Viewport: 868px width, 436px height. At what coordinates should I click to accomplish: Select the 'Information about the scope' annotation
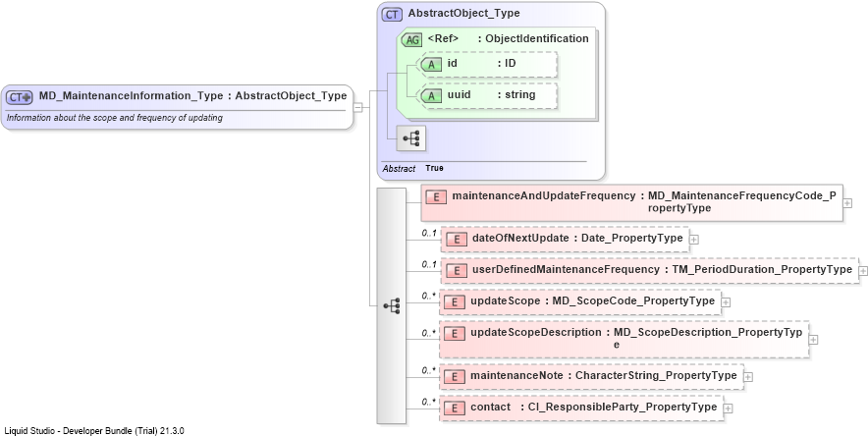point(115,118)
